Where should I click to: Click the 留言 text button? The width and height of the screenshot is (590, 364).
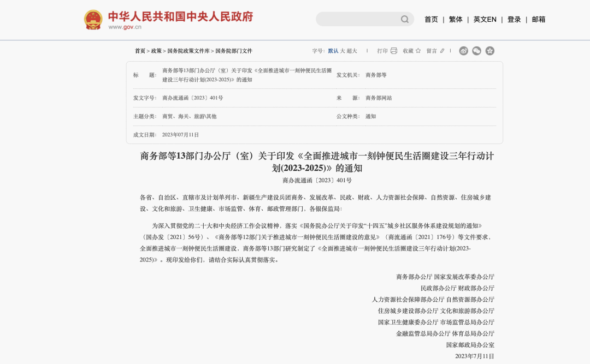click(432, 51)
